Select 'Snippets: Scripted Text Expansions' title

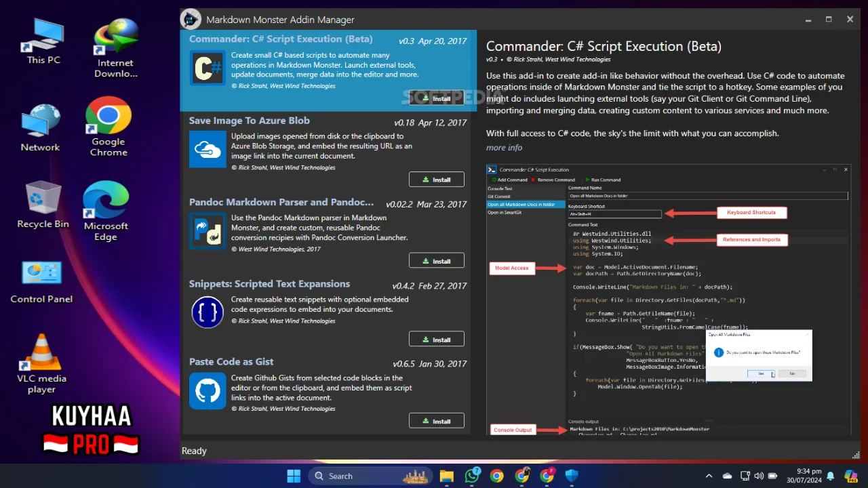pos(270,284)
